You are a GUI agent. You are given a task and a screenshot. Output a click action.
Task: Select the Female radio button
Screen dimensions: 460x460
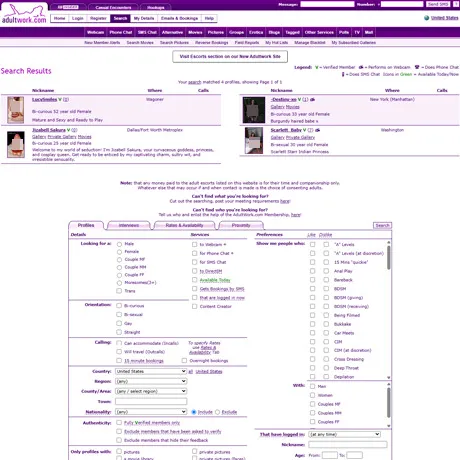coord(119,252)
